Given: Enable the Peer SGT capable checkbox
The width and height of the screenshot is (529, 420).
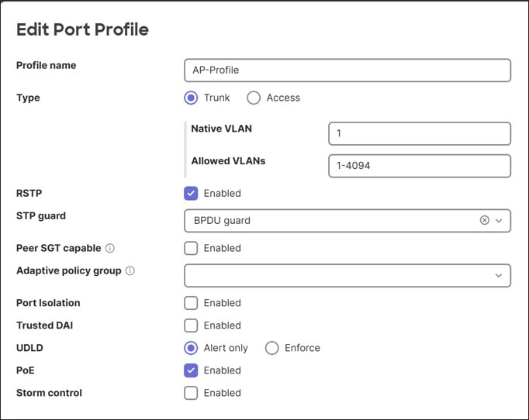Looking at the screenshot, I should pyautogui.click(x=191, y=248).
